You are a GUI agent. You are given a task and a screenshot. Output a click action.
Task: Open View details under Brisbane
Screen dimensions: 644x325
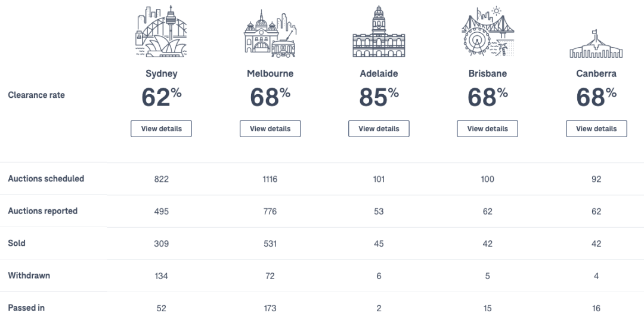click(488, 129)
